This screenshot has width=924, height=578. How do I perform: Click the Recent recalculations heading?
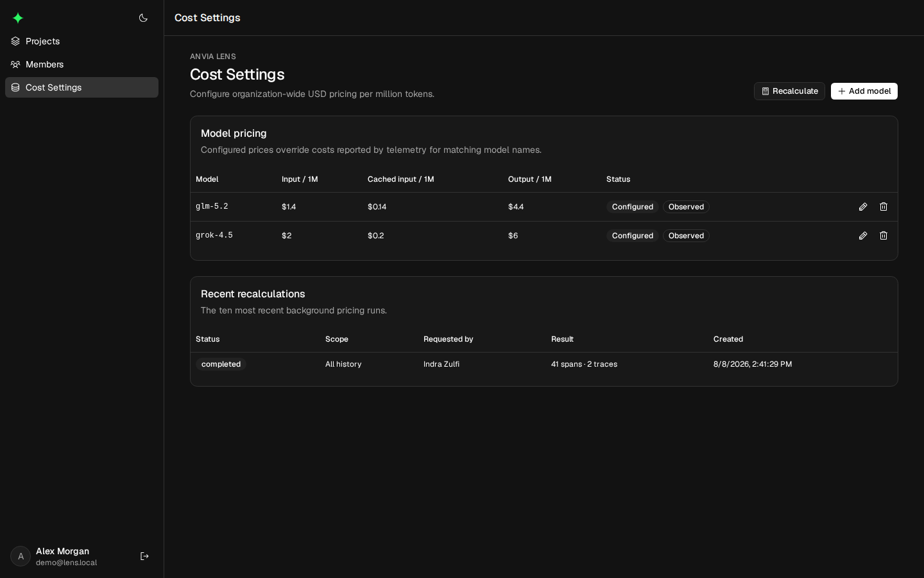(x=253, y=293)
